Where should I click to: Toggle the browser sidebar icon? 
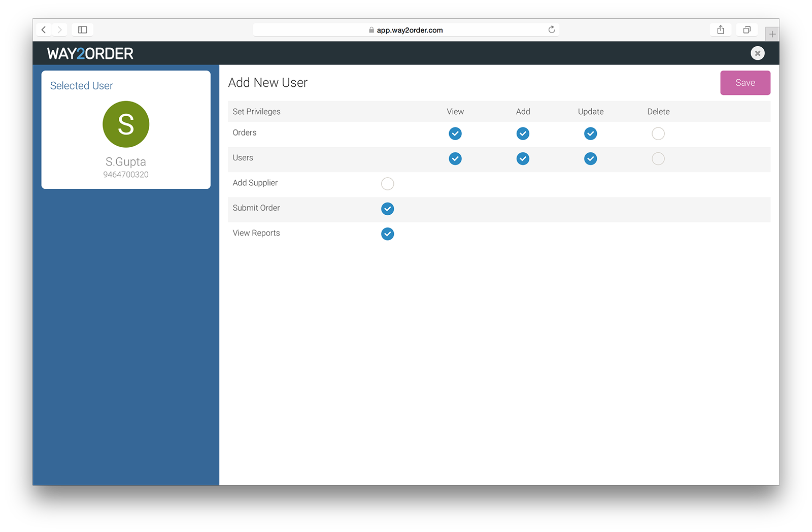(82, 30)
